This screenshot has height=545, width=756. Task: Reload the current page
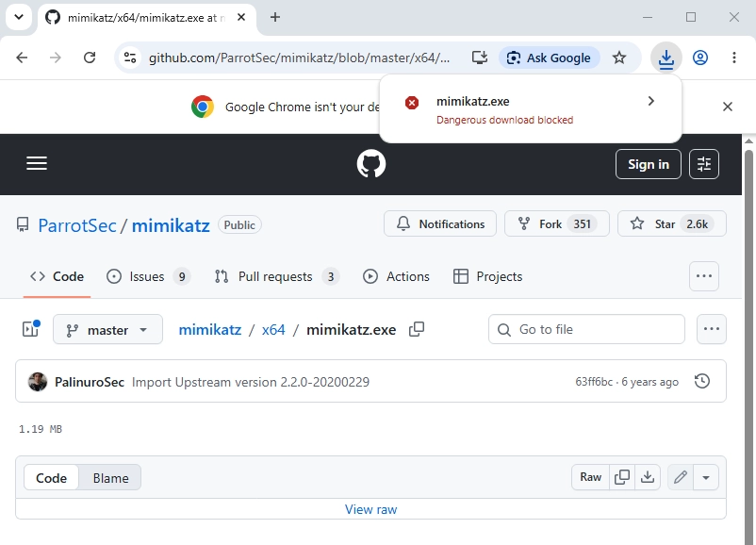point(90,58)
